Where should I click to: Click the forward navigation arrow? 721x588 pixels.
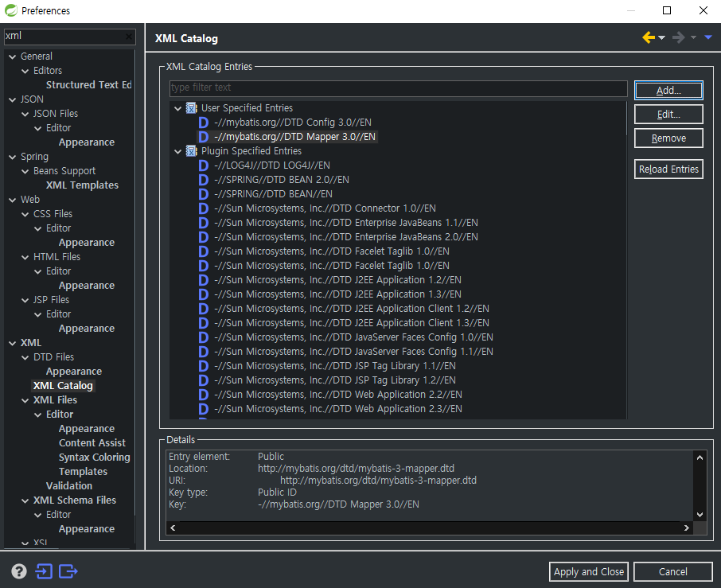coord(678,37)
